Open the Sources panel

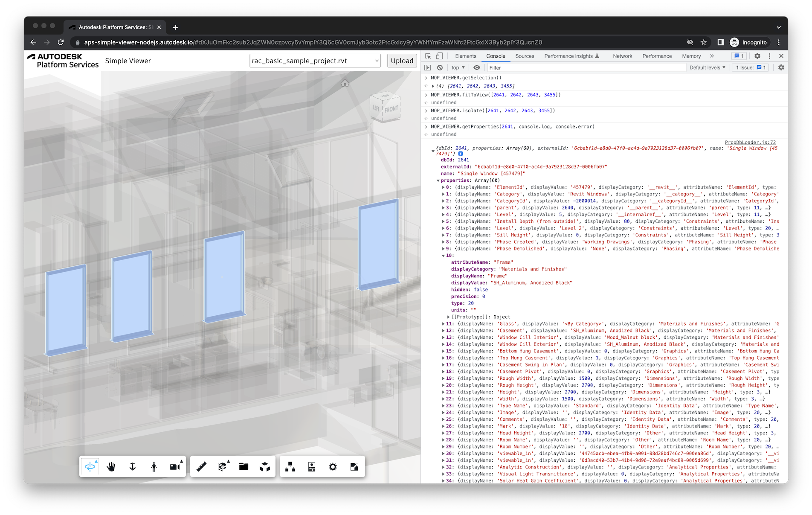click(x=525, y=56)
